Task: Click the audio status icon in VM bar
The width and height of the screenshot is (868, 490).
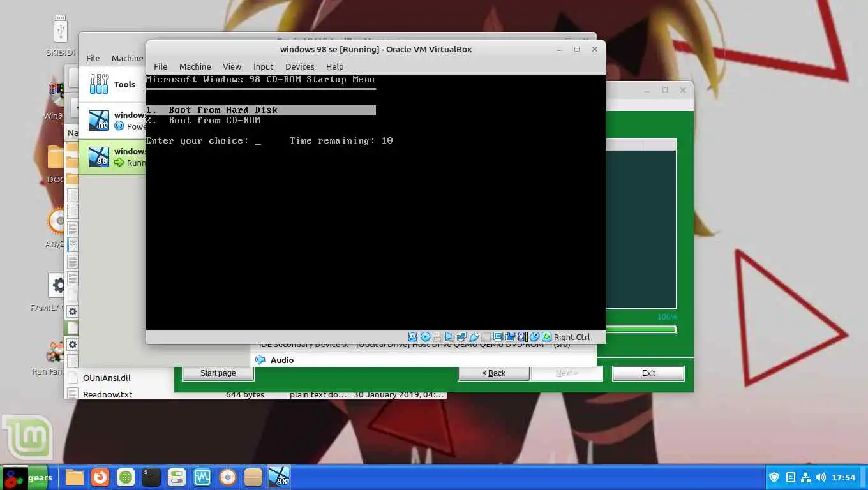Action: coord(449,337)
